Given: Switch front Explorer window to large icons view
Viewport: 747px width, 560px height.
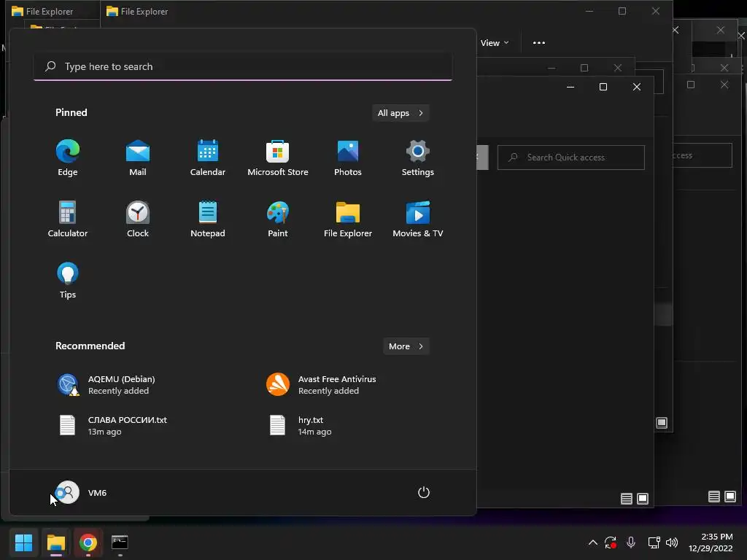Looking at the screenshot, I should [x=643, y=499].
